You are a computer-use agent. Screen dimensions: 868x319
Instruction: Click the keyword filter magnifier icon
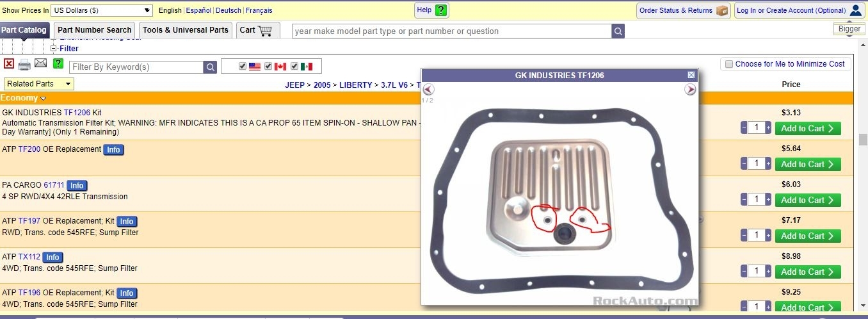[x=210, y=67]
